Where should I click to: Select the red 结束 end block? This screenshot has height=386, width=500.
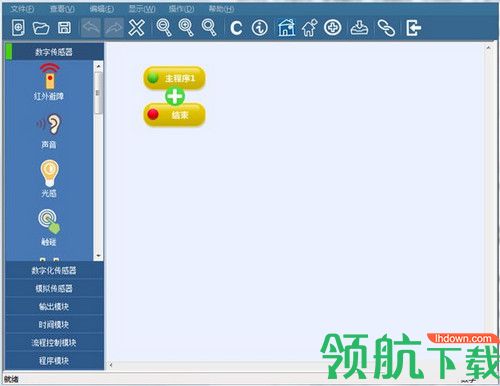(174, 115)
